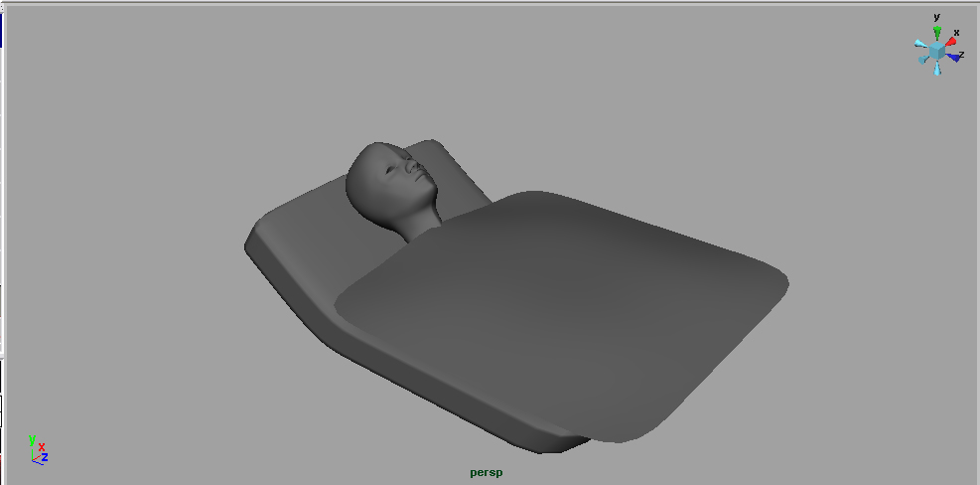The image size is (980, 485).
Task: Click light-blue compass cone opposite the red X cone
Action: tap(923, 60)
